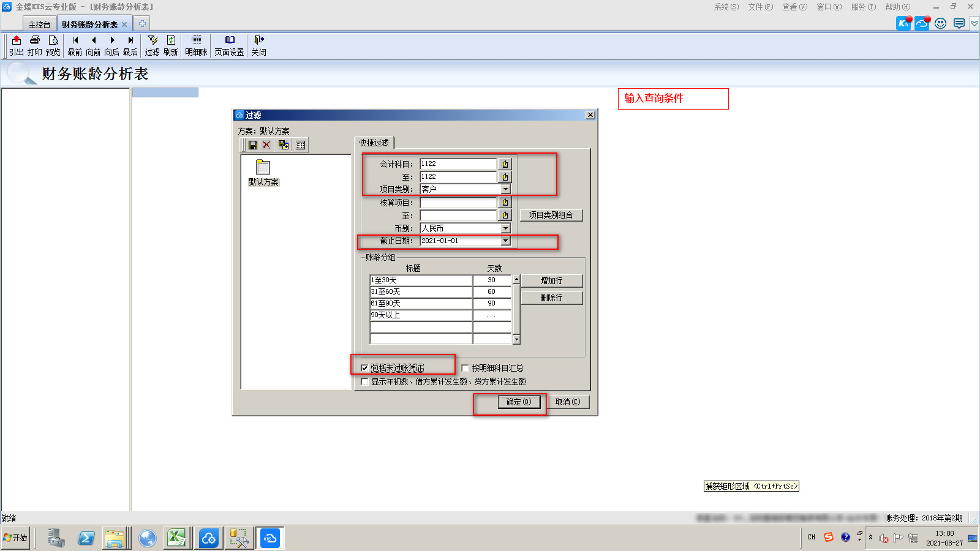
Task: Open 页面设置 page setup
Action: [229, 40]
